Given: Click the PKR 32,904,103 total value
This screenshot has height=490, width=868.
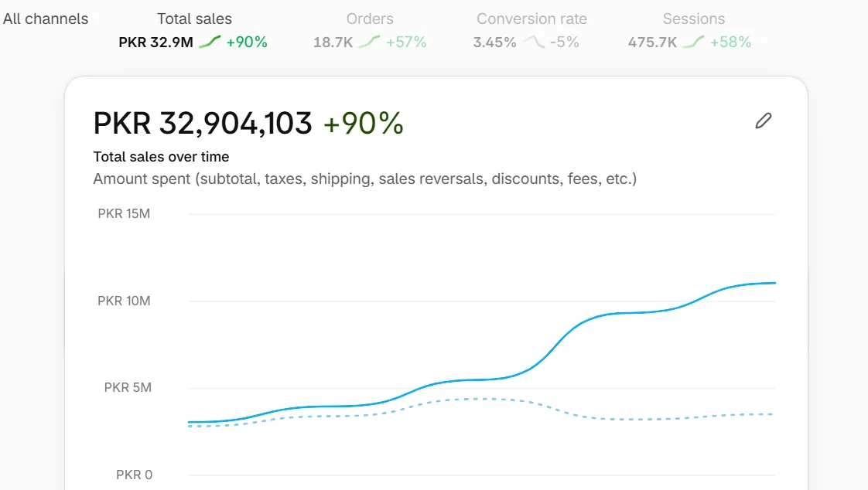Looking at the screenshot, I should [x=203, y=123].
